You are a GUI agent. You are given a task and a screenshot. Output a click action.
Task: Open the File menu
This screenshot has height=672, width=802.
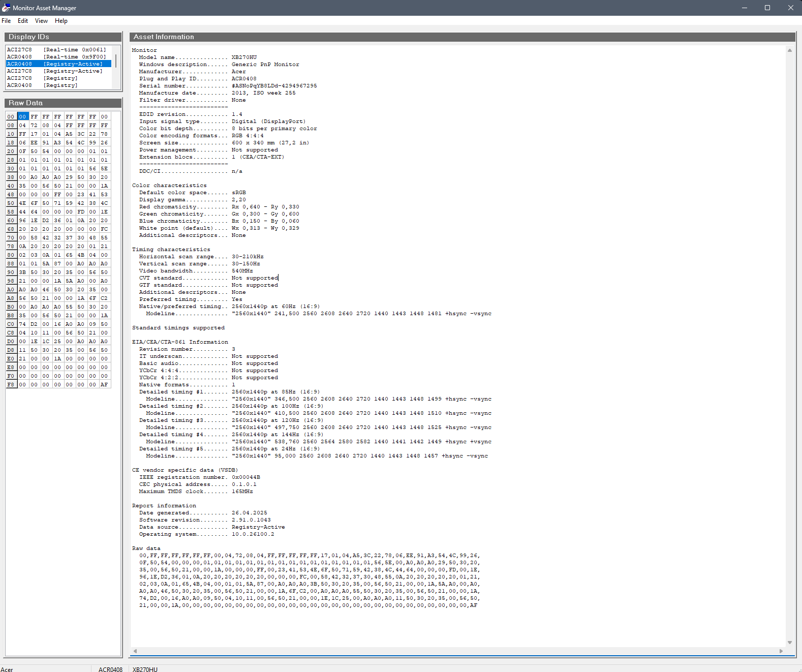click(x=6, y=21)
